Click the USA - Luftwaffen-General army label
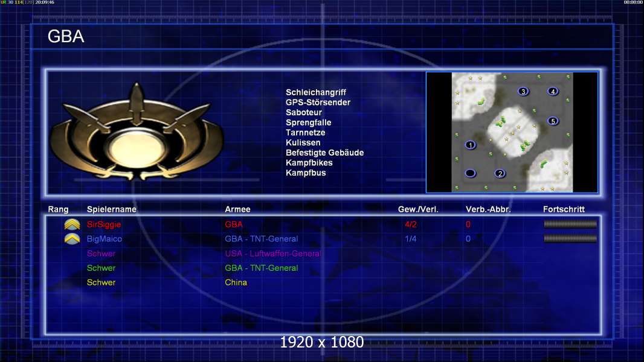Viewport: 644px width, 362px height. 272,253
